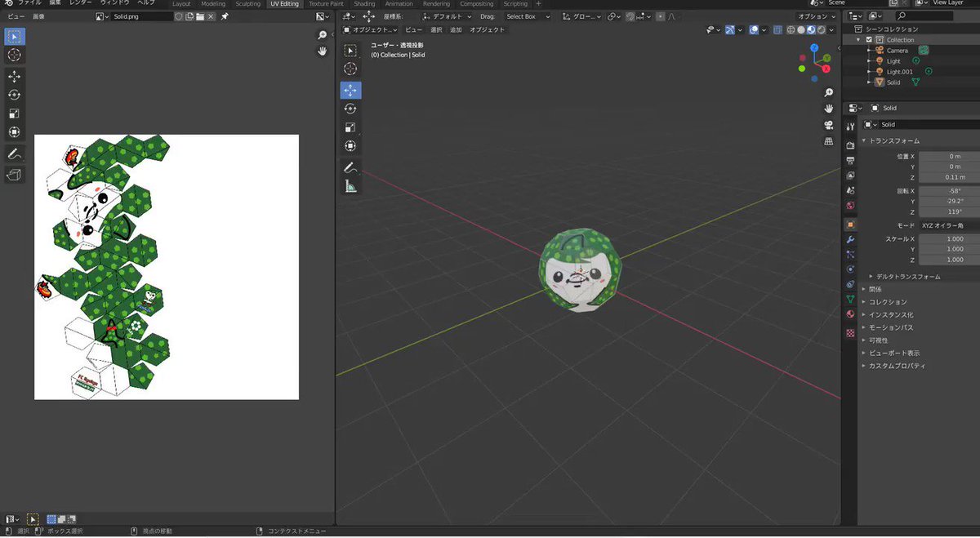Activate the Rotate tool in UV editor
Screen dimensions: 980x538
(14, 95)
